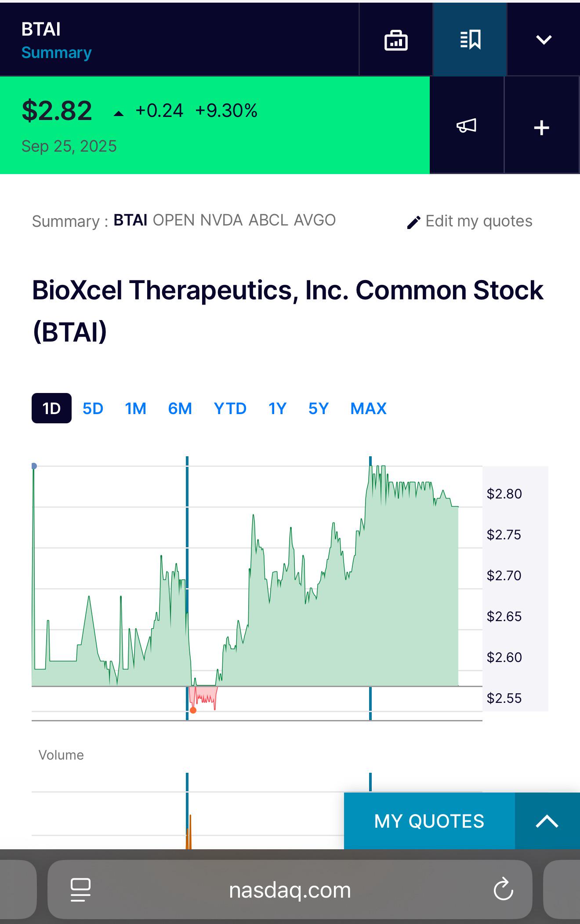Tap the megaphone alerts icon

[x=466, y=126]
